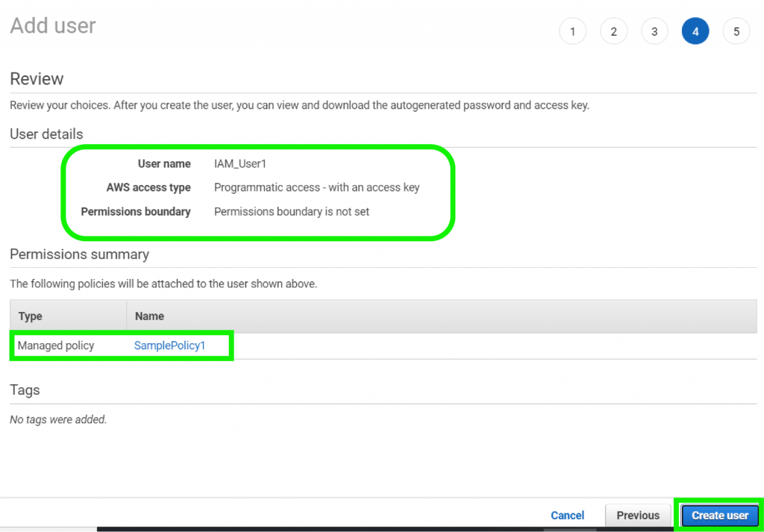Click the IAM_User1 user name value

(239, 164)
